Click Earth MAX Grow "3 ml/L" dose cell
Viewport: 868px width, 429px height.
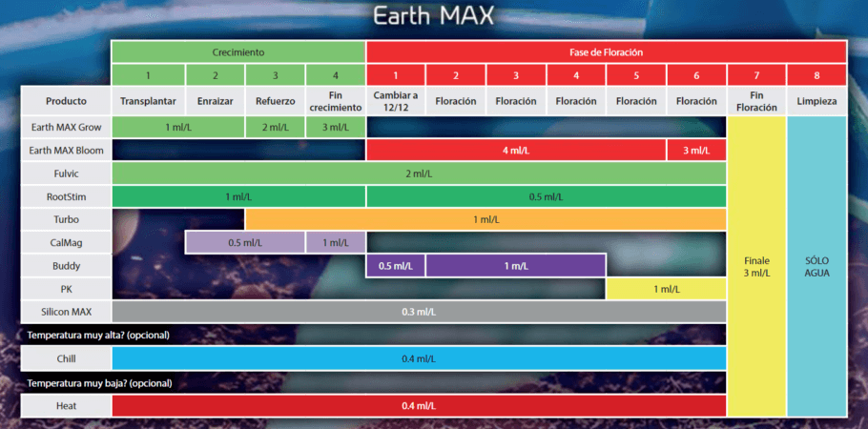tap(336, 128)
